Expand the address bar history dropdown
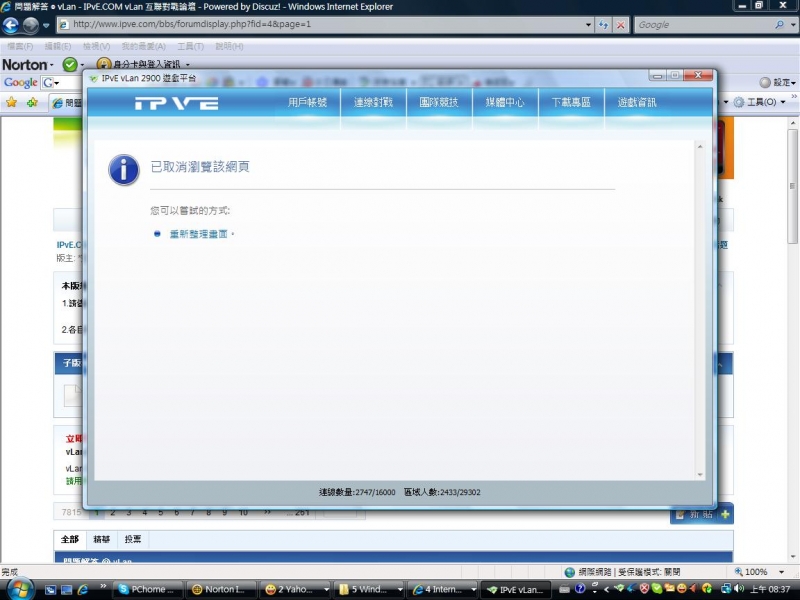The image size is (800, 600). (588, 24)
